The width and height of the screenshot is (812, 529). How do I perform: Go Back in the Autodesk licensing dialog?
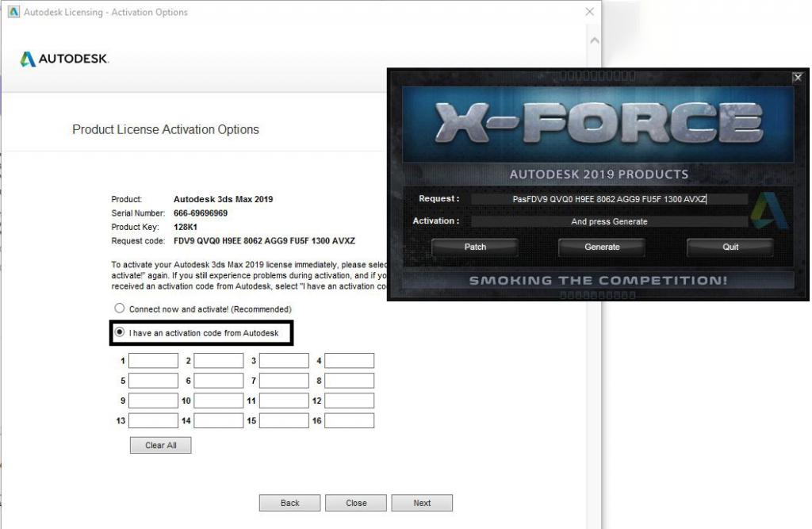tap(289, 503)
